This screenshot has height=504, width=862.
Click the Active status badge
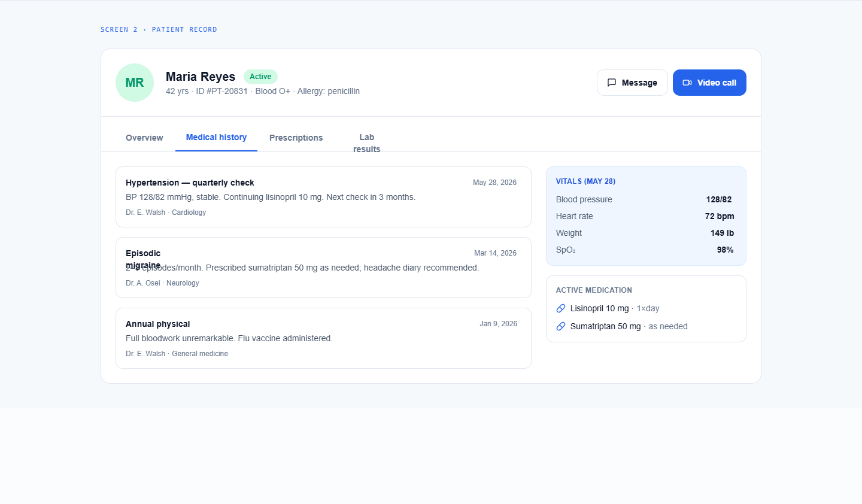click(x=260, y=77)
